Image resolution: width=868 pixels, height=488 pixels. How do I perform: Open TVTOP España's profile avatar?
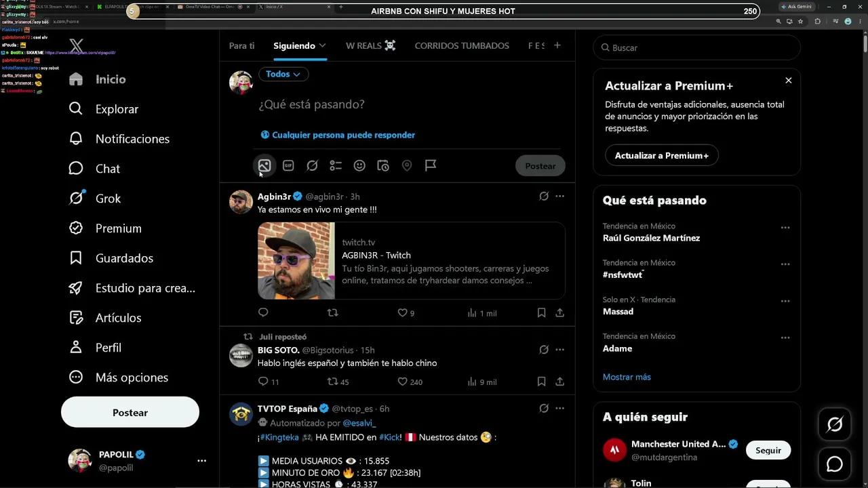point(241,414)
